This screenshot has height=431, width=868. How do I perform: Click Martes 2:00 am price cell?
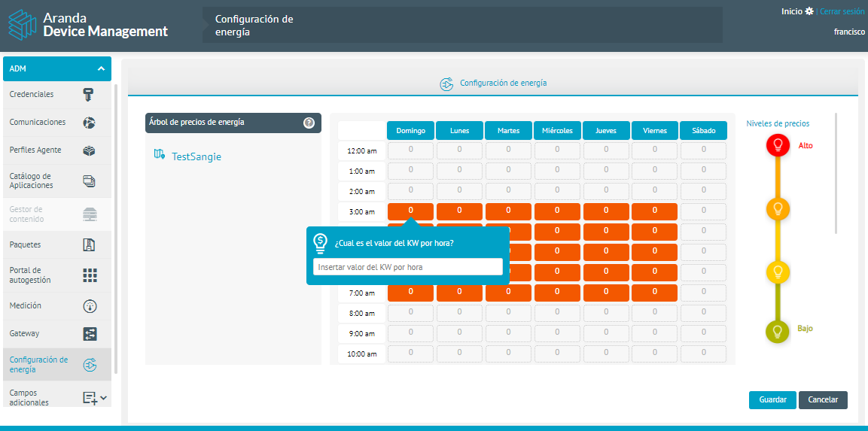tap(508, 191)
